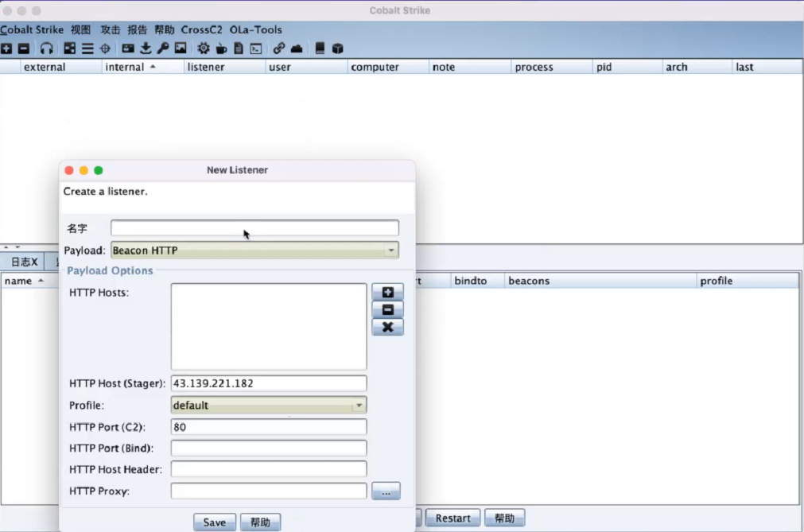Save the new listener
Screen dimensions: 804x532
(x=215, y=522)
